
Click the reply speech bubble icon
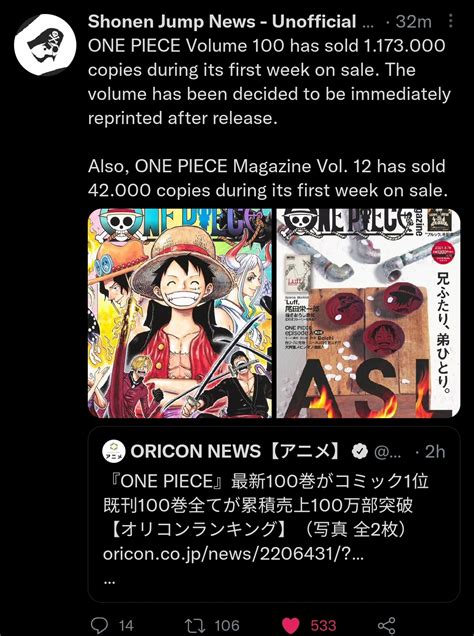pyautogui.click(x=99, y=625)
